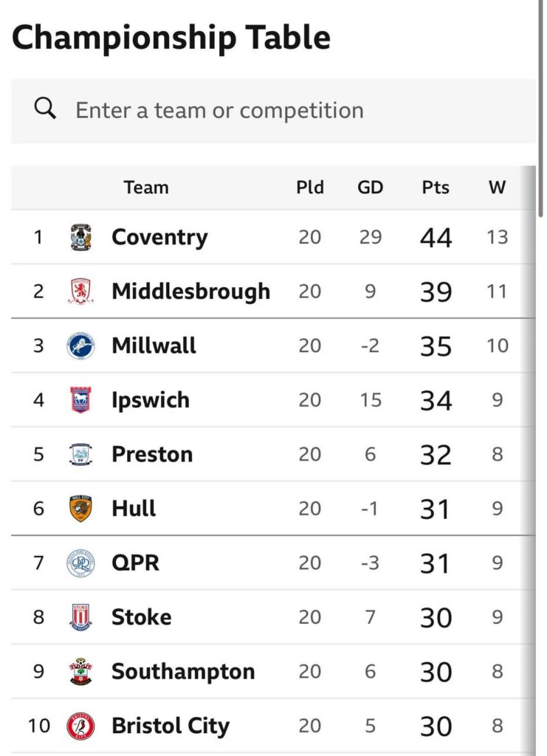Click the Pld column header

click(310, 188)
